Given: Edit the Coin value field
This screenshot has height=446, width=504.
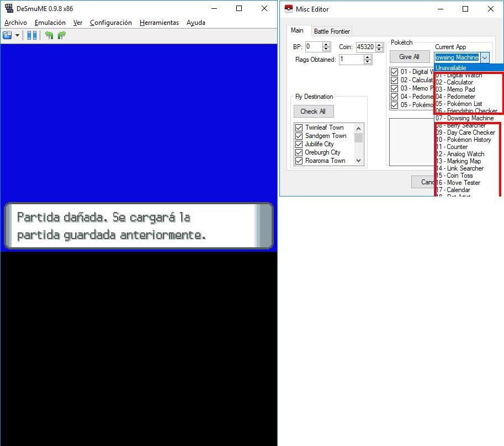Looking at the screenshot, I should [364, 47].
